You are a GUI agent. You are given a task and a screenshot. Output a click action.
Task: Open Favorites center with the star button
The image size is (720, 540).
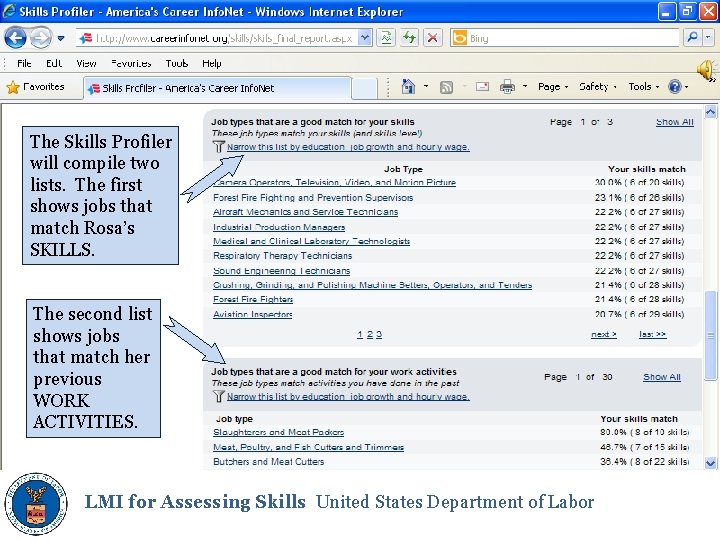35,87
